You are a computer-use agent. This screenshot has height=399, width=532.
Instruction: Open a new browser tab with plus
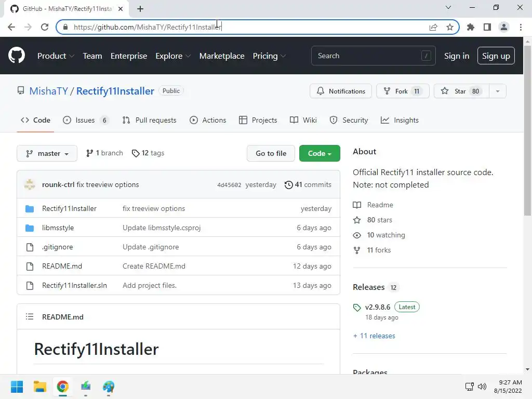(x=140, y=9)
